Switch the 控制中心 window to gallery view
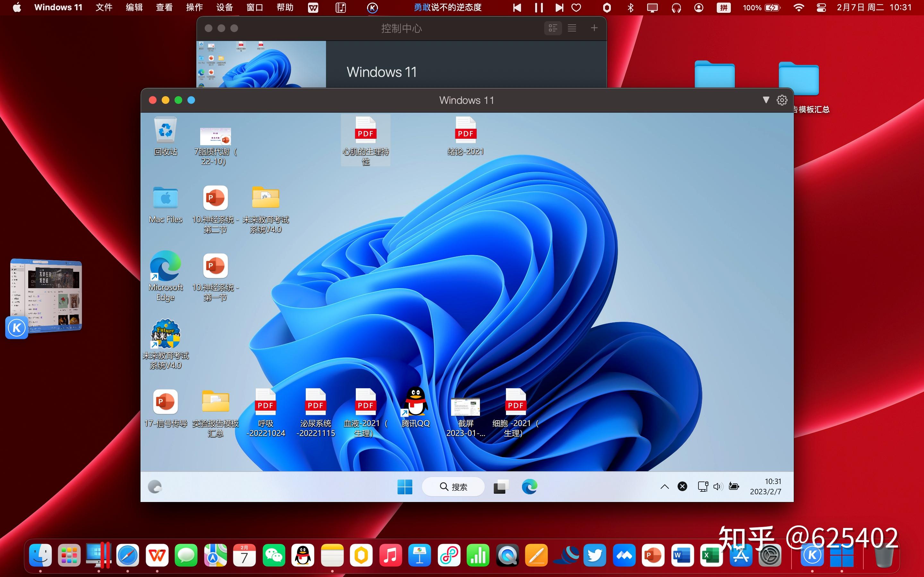This screenshot has width=924, height=577. pyautogui.click(x=553, y=28)
